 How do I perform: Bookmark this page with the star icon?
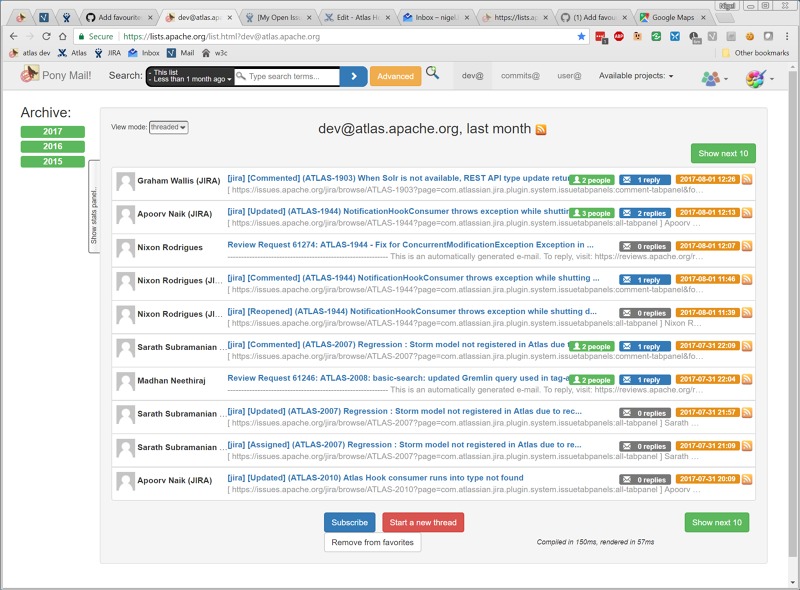point(582,36)
